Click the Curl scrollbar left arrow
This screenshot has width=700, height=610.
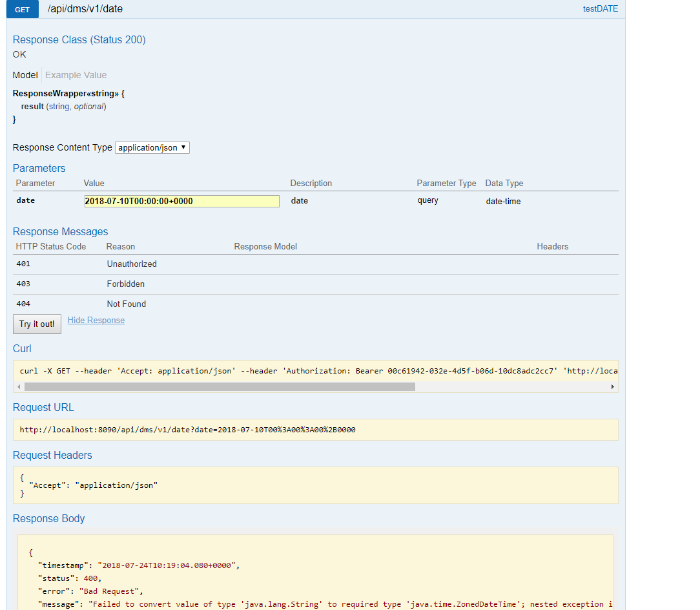coord(19,386)
